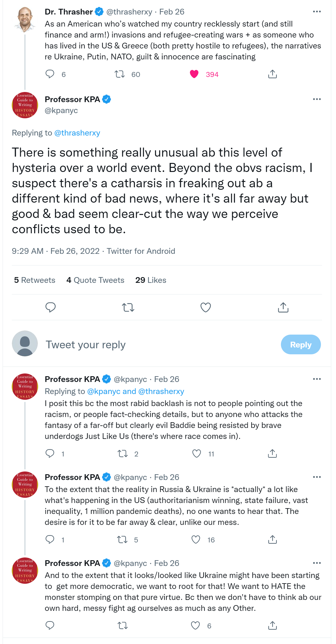Viewport: 336px width, 644px height.
Task: Like the 'I posit this bc' reply
Action: pyautogui.click(x=197, y=454)
